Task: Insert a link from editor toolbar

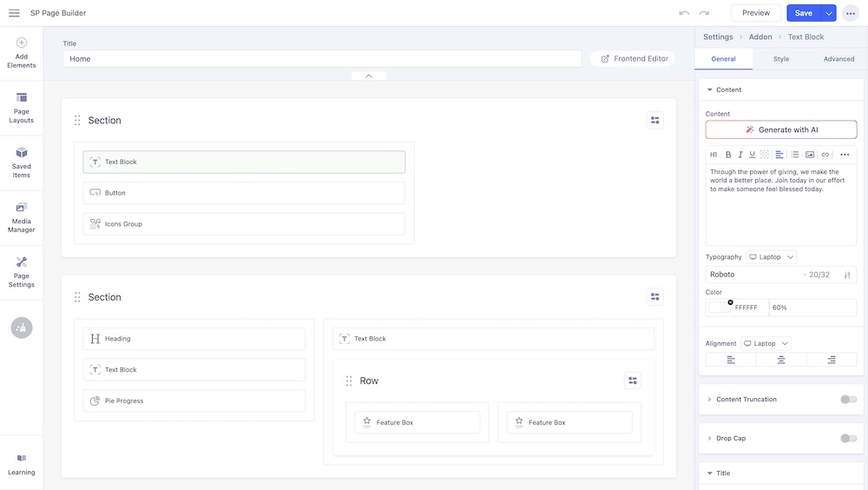Action: (825, 155)
